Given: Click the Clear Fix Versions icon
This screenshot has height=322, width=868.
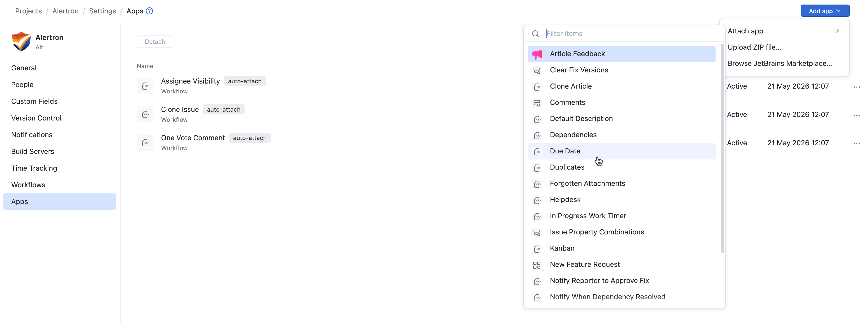Looking at the screenshot, I should click(537, 70).
